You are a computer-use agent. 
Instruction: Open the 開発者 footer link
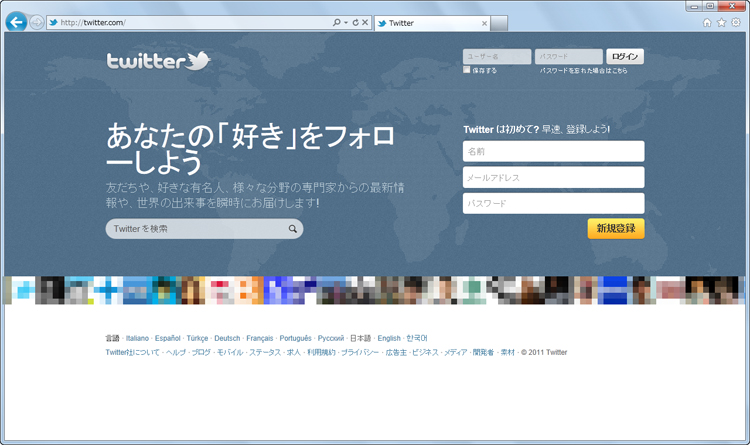coord(483,352)
